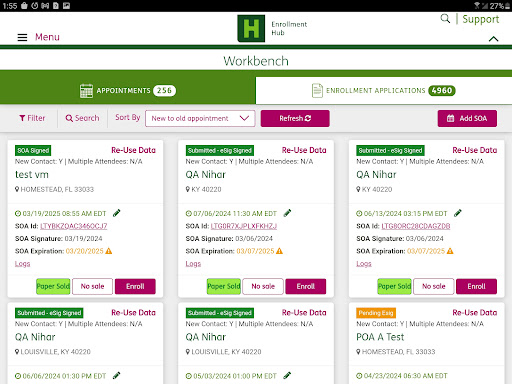Image resolution: width=512 pixels, height=384 pixels.
Task: Switch to the Enrollment Applications tab
Action: 384,91
